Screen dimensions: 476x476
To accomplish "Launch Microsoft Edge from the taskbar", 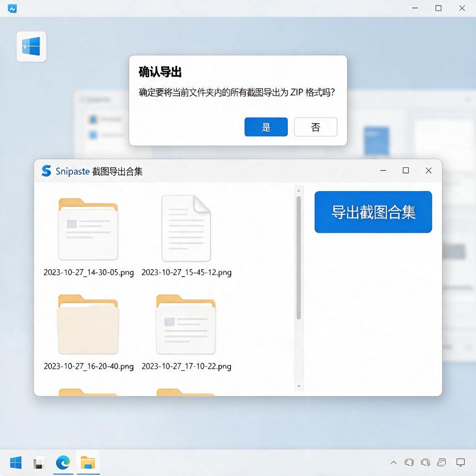I will (63, 463).
